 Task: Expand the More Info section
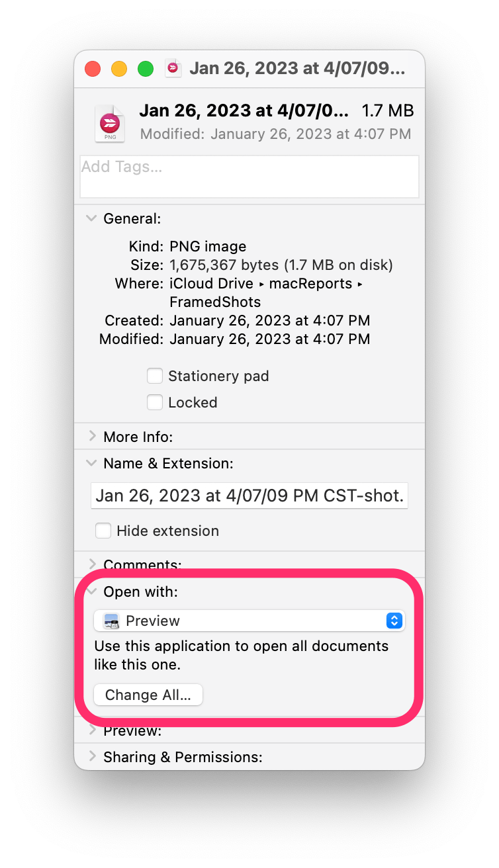pyautogui.click(x=92, y=437)
